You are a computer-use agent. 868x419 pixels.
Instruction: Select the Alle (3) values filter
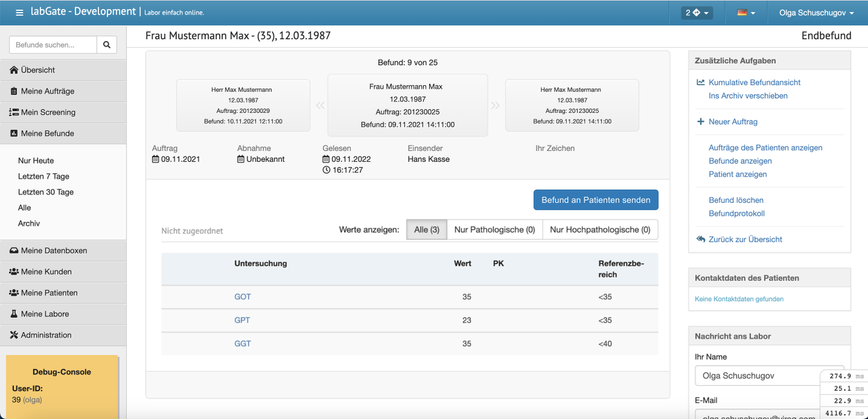point(426,230)
